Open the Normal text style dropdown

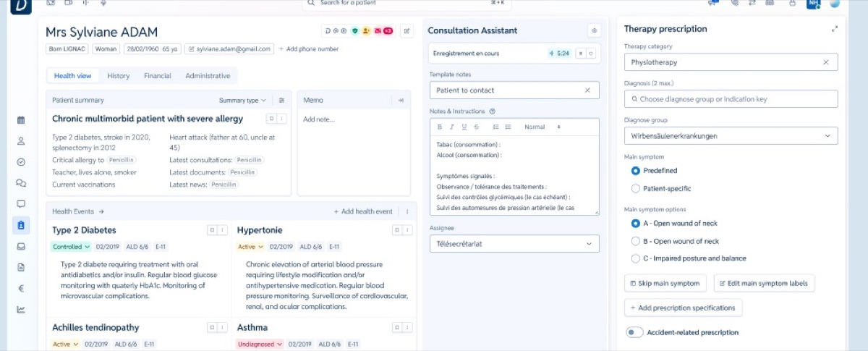[542, 127]
